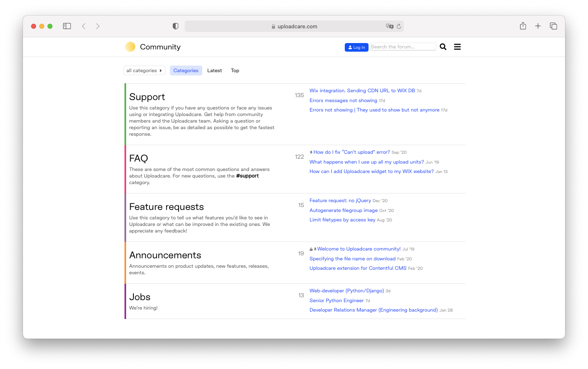Viewport: 588px width, 369px height.
Task: Open a new tab with plus icon
Action: [x=538, y=26]
